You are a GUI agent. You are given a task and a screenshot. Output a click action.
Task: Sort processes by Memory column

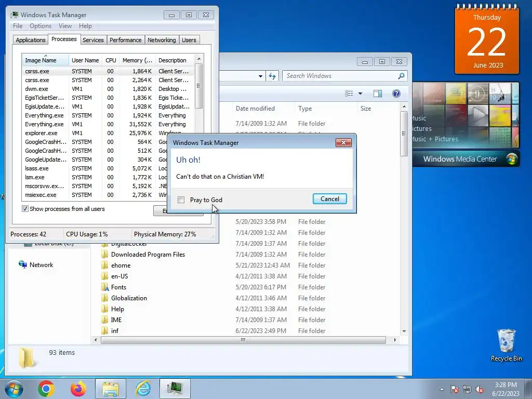coord(137,60)
